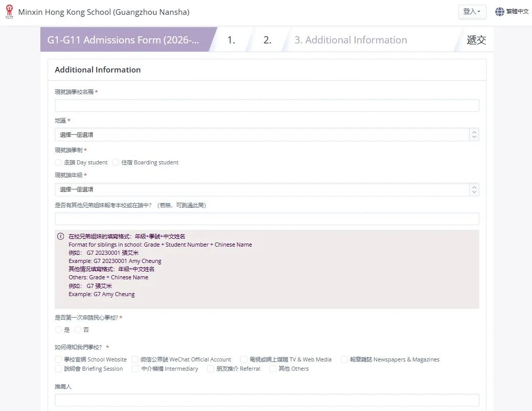Image resolution: width=532 pixels, height=411 pixels.
Task: Select the 住宿 Boarding student radio button
Action: pos(115,162)
